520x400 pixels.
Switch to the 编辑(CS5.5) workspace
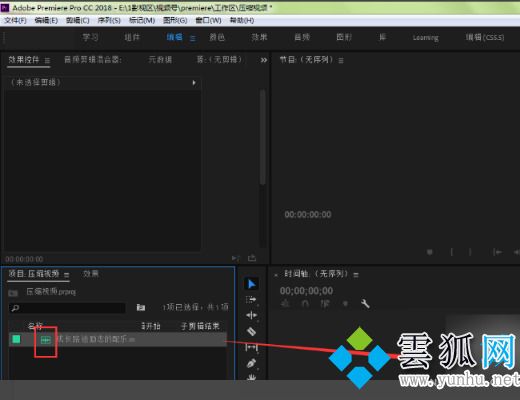pos(485,37)
